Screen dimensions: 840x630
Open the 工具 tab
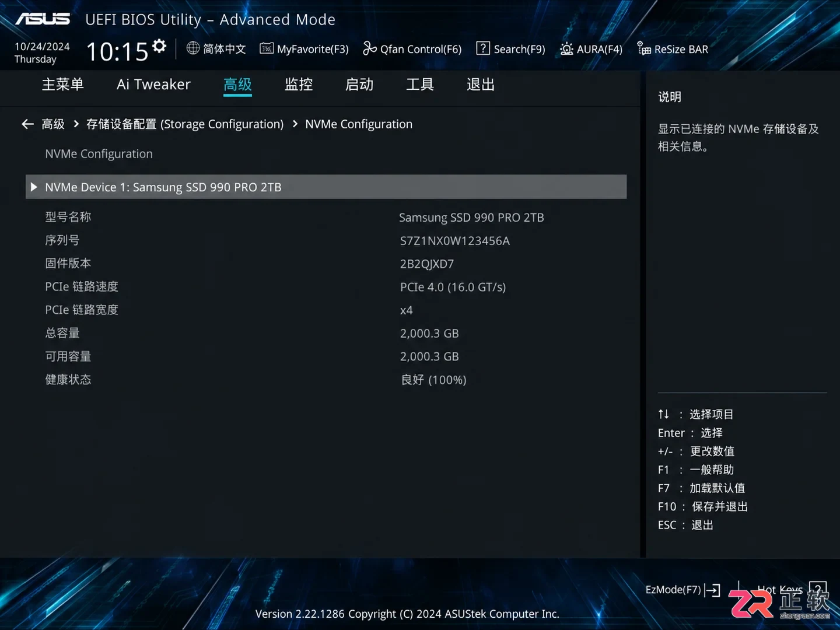coord(420,85)
